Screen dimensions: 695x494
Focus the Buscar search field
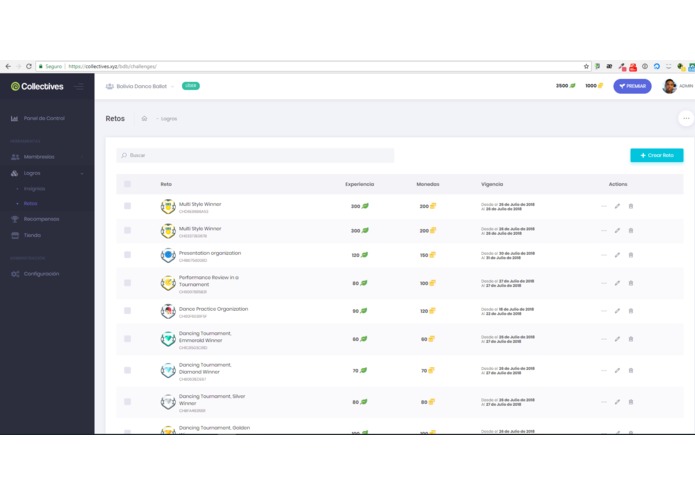(255, 155)
